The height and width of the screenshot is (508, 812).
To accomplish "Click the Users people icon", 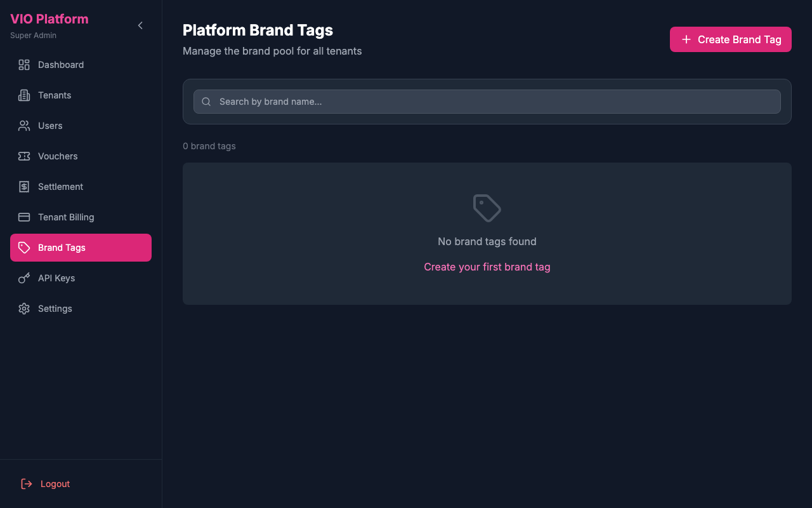I will (23, 126).
